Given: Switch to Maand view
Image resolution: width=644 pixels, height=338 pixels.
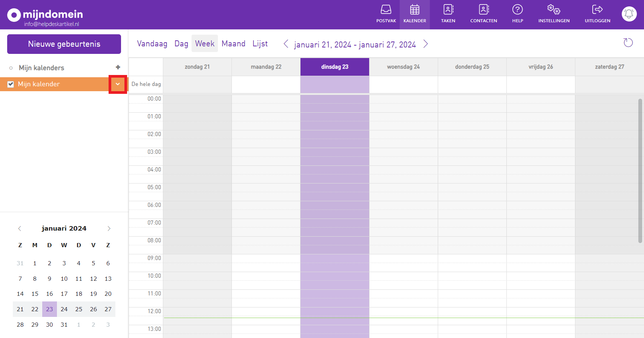Looking at the screenshot, I should (233, 44).
